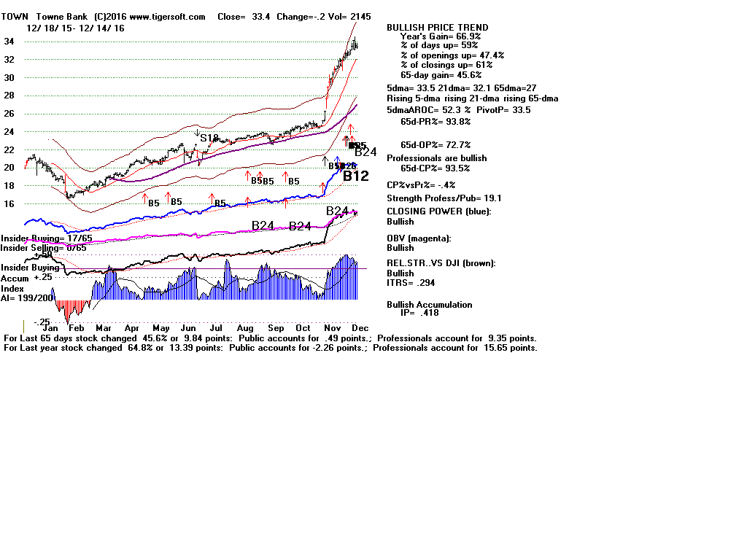Click the large B12 buy signal marker
The width and height of the screenshot is (747, 560).
click(356, 176)
